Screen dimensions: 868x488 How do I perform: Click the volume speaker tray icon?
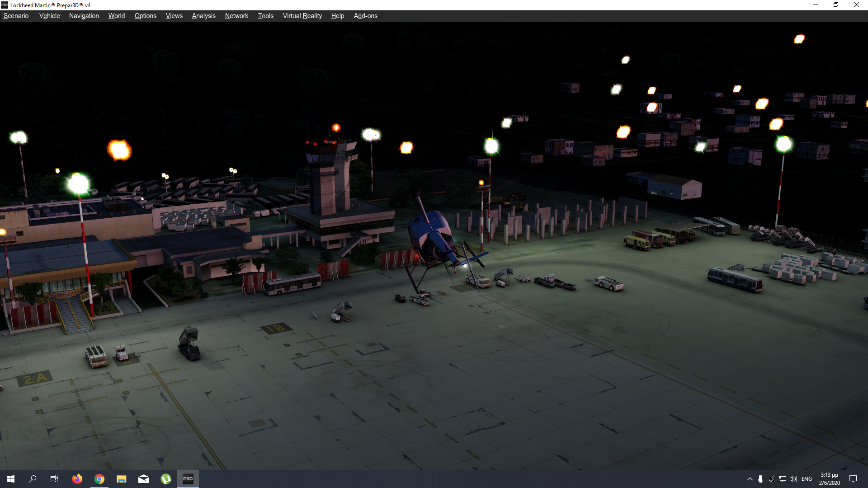click(793, 479)
